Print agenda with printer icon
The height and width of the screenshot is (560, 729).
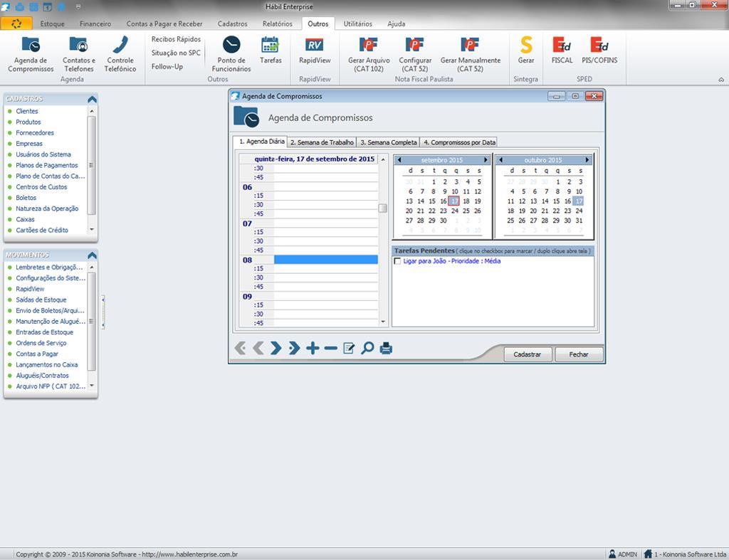click(386, 348)
